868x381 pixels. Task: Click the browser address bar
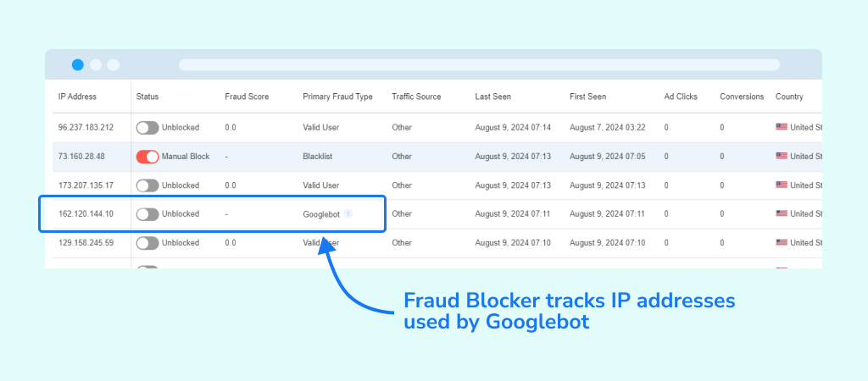(x=479, y=64)
